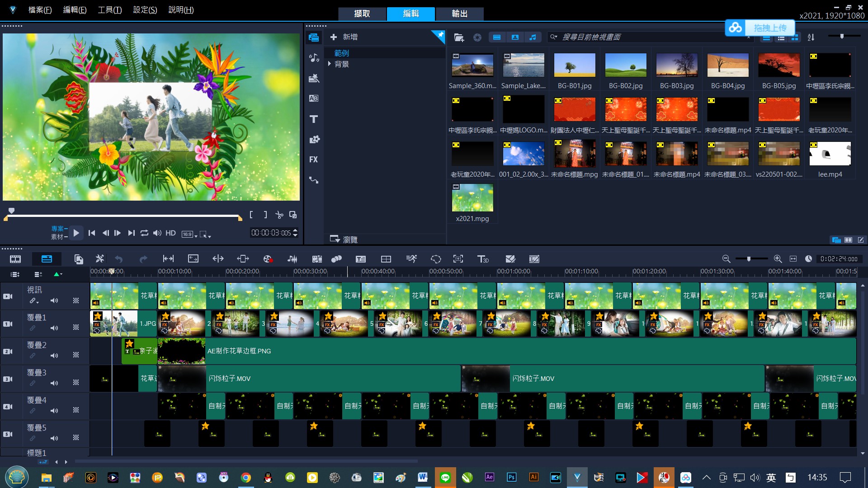This screenshot has height=488, width=868.
Task: Mute the 覆疊1 track audio
Action: tap(54, 328)
